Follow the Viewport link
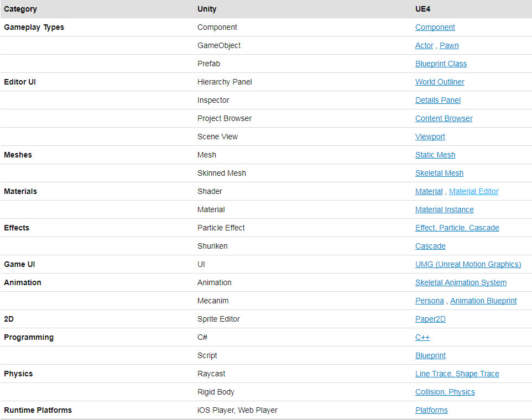The image size is (532, 420). (430, 136)
